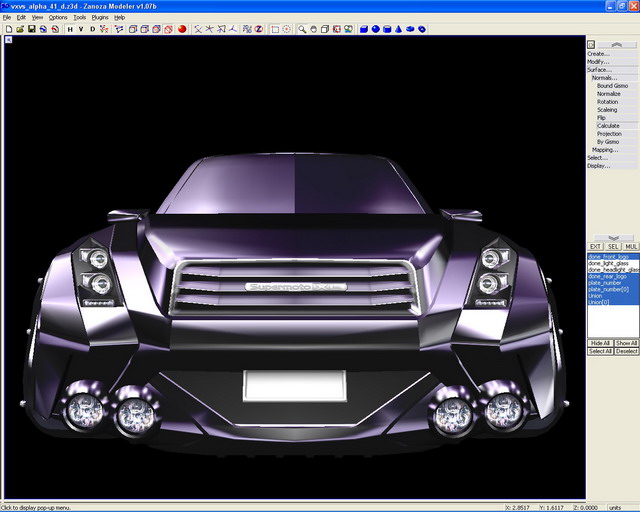
Task: Select the rectangle selection tool icon
Action: (x=275, y=29)
